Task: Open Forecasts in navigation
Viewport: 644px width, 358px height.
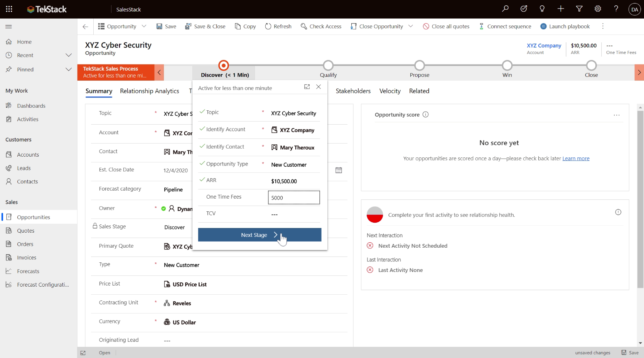Action: click(28, 271)
